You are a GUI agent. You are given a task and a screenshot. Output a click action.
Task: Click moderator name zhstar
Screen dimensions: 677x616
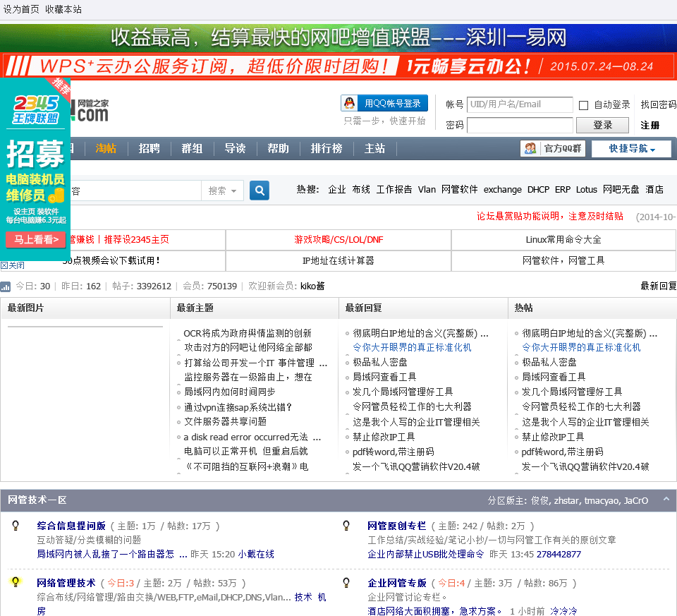(x=566, y=501)
